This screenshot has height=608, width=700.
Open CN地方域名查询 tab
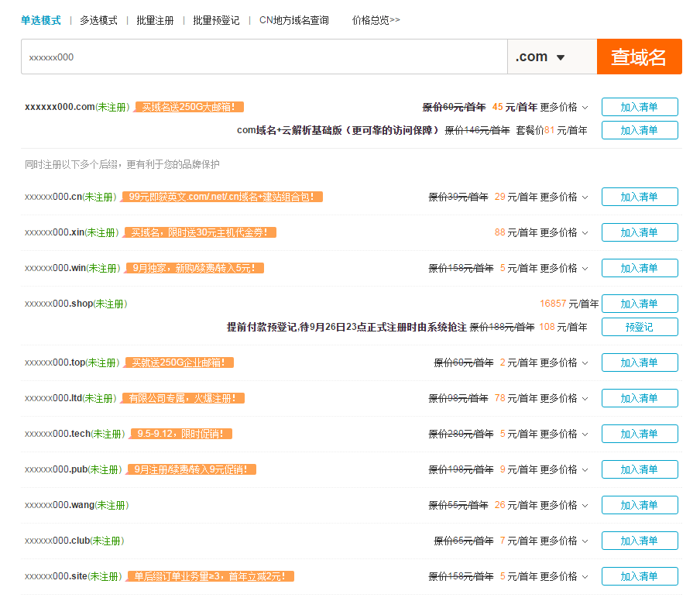pyautogui.click(x=293, y=20)
